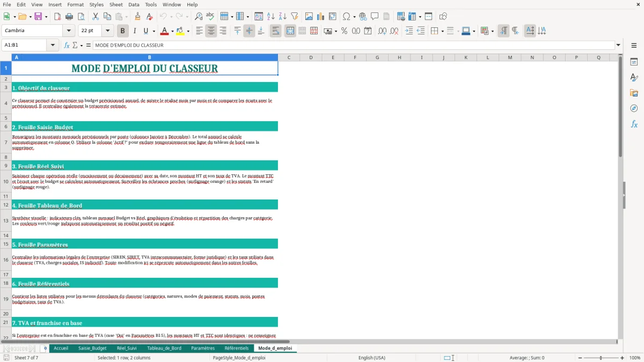Toggle Align Left
Image resolution: width=644 pixels, height=362 pixels.
(x=199, y=31)
